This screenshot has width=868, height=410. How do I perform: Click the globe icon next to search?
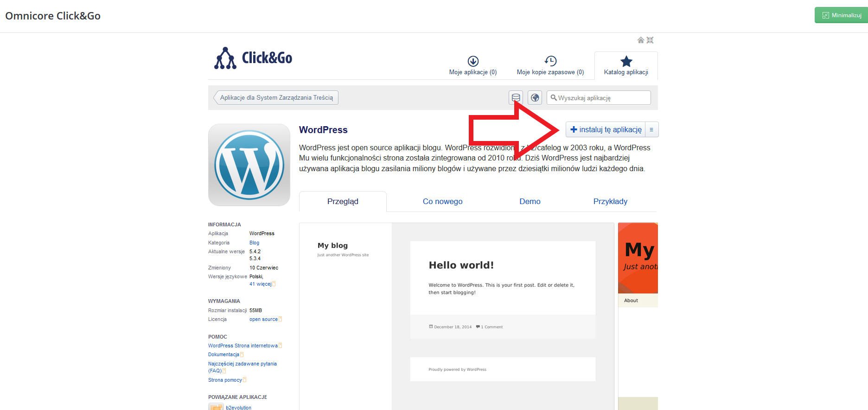click(x=535, y=98)
